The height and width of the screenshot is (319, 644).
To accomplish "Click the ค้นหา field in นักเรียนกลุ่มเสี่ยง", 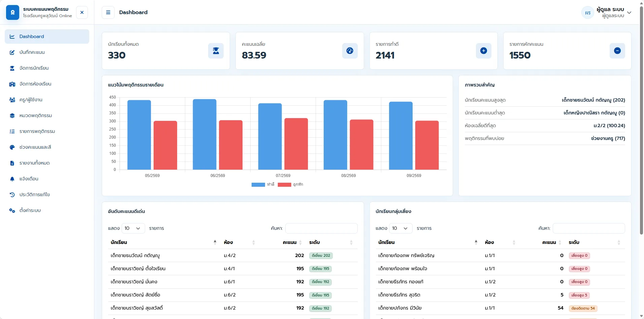I will [589, 228].
